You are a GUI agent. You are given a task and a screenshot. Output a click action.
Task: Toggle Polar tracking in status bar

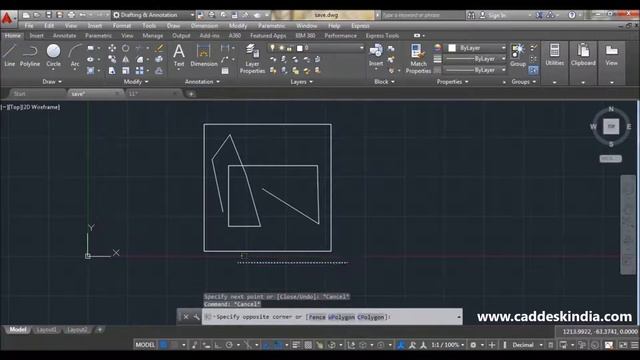tap(229, 345)
